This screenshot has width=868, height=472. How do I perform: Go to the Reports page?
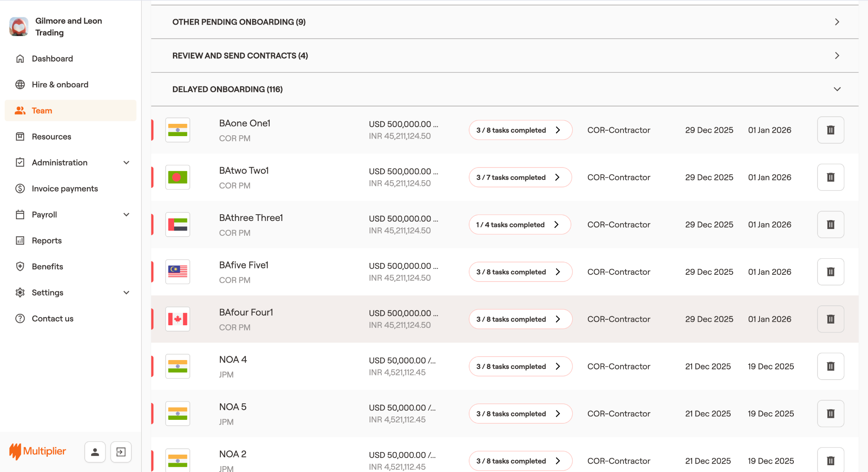coord(47,240)
